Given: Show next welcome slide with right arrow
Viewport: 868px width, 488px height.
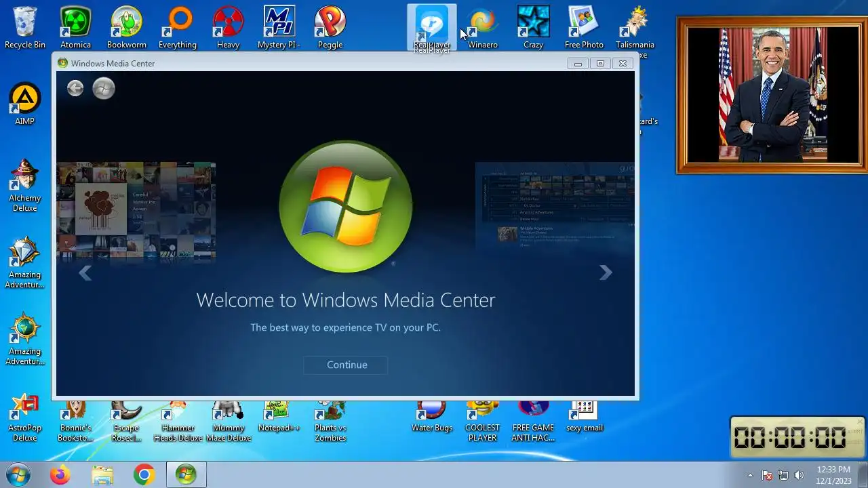Looking at the screenshot, I should (606, 272).
